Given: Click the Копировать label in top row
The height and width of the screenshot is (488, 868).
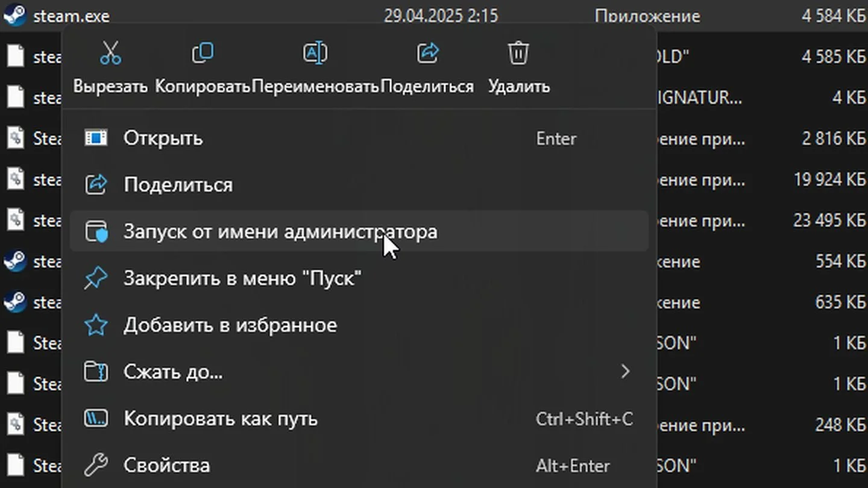Looking at the screenshot, I should pyautogui.click(x=203, y=87).
